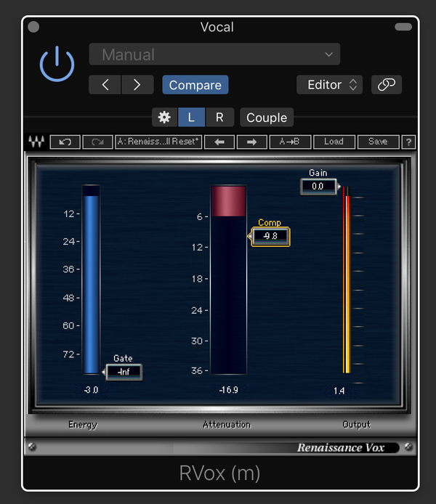Go to next preset with right chevron
The width and height of the screenshot is (436, 504).
pyautogui.click(x=137, y=85)
